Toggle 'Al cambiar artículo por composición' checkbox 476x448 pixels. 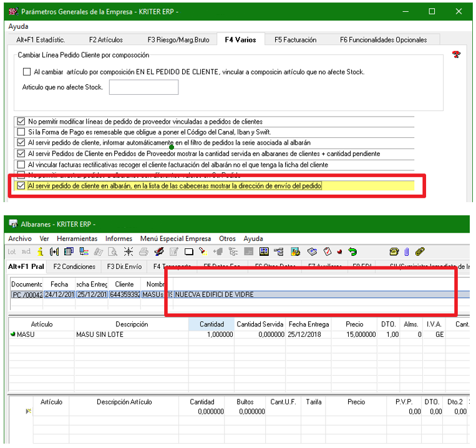(x=27, y=72)
